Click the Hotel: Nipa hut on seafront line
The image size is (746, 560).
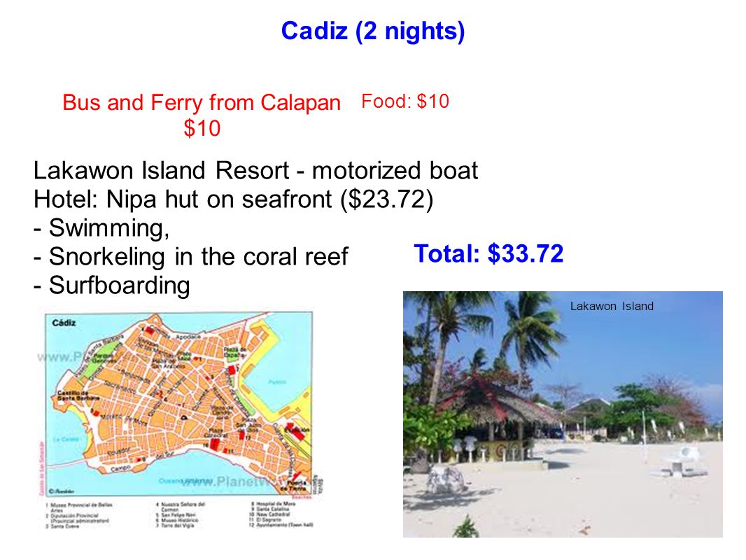pyautogui.click(x=233, y=199)
